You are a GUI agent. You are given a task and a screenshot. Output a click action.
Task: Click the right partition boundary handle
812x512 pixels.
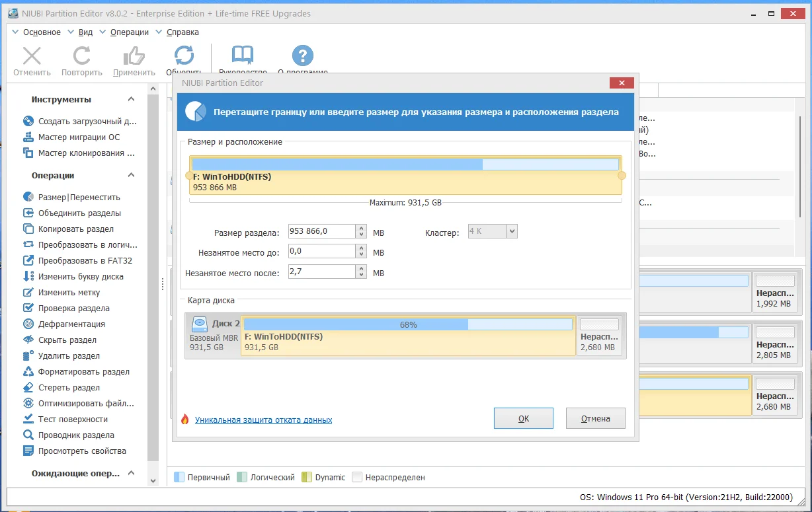pos(622,176)
